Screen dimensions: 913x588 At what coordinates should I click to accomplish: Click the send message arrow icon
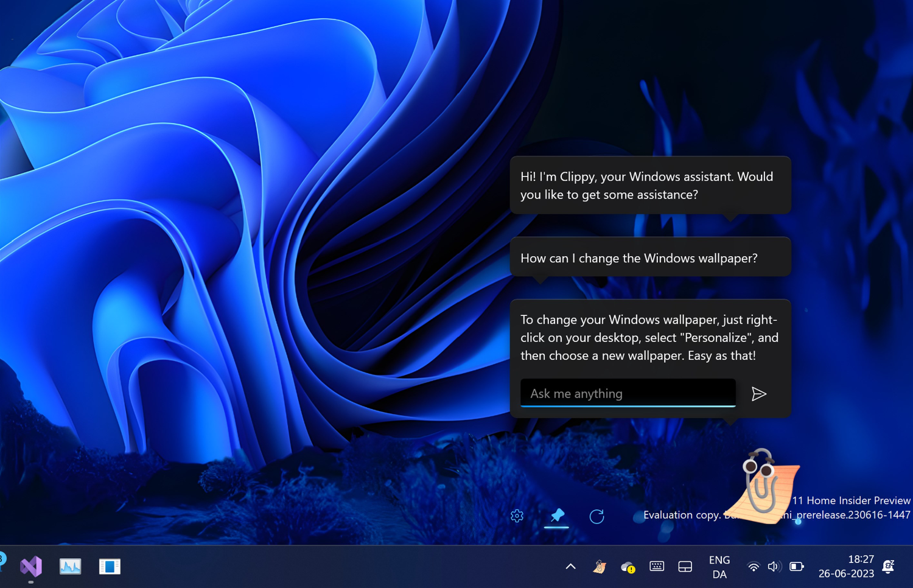(758, 394)
